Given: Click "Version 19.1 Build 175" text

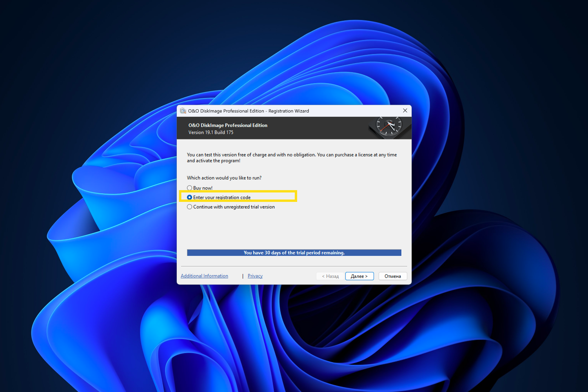Looking at the screenshot, I should pyautogui.click(x=211, y=132).
